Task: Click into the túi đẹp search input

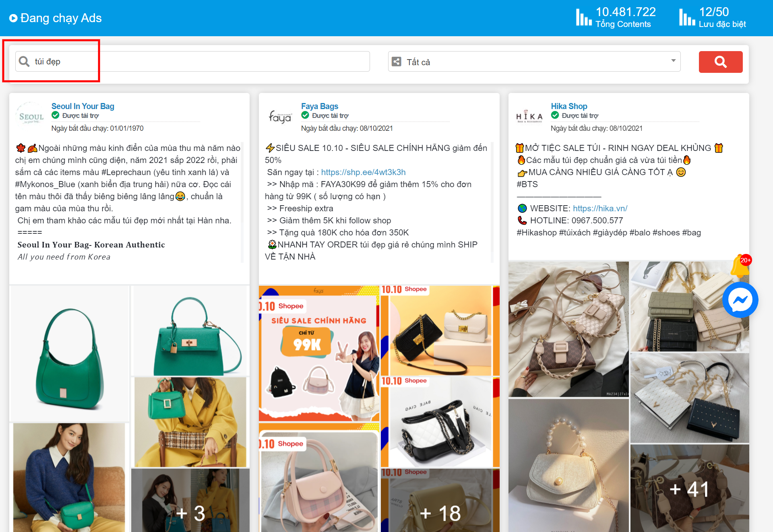Action: click(x=192, y=61)
